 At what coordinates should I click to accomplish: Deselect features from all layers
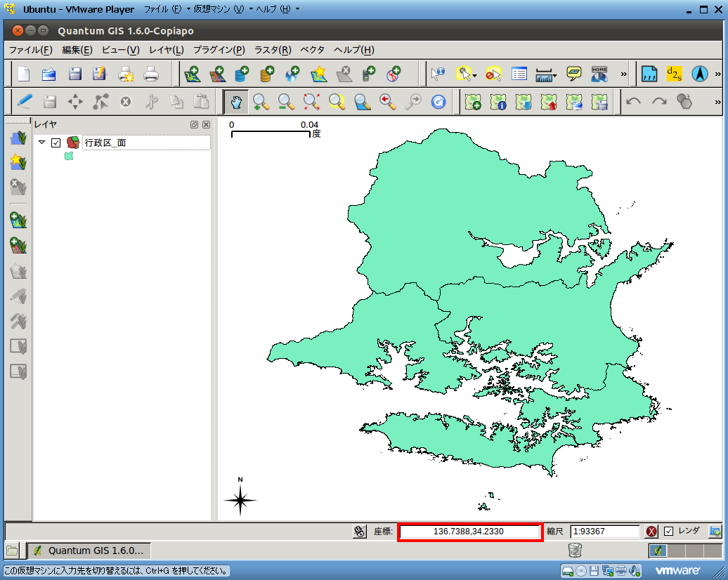tap(493, 74)
